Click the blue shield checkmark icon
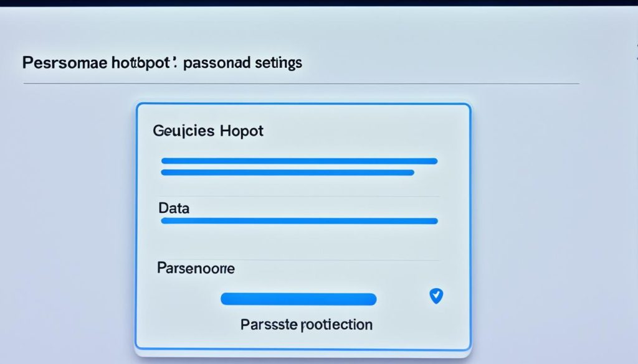The height and width of the screenshot is (364, 638). (x=436, y=296)
